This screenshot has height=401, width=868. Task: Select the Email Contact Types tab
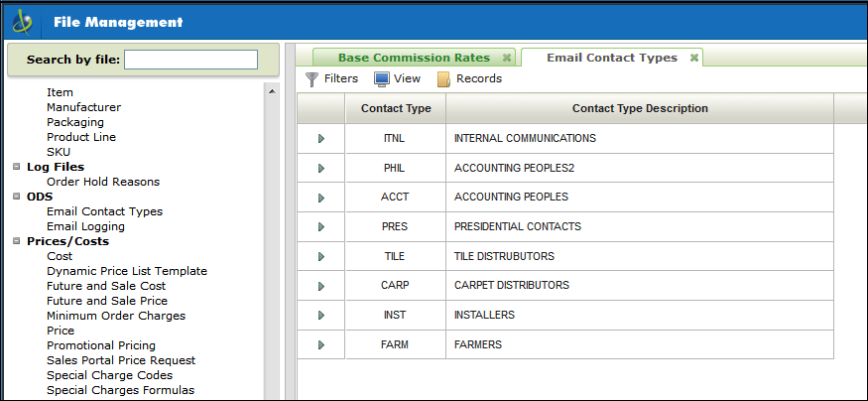(611, 58)
